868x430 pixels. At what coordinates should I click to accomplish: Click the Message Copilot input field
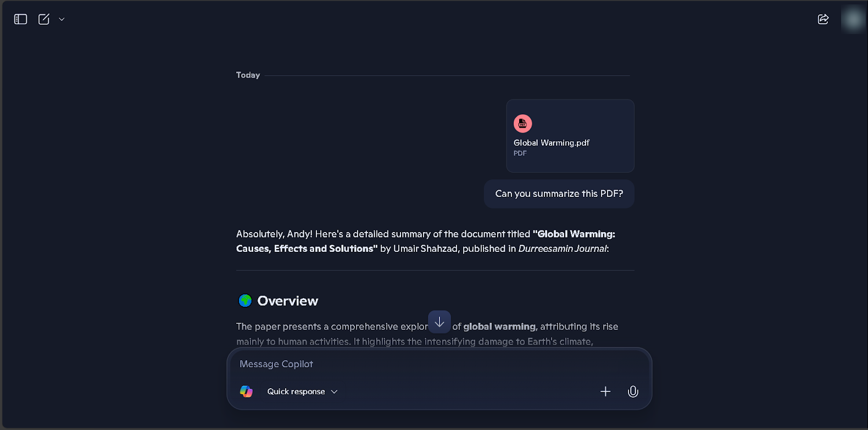click(x=439, y=364)
